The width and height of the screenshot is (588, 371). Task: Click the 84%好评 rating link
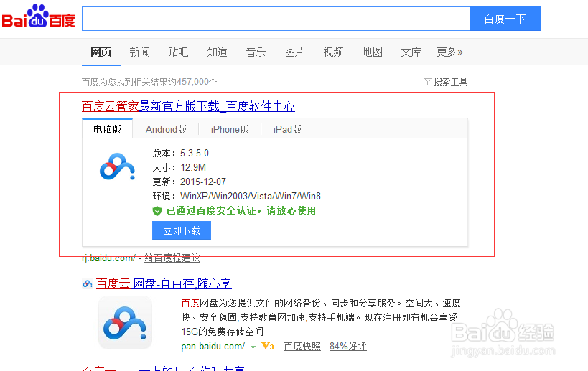click(x=348, y=346)
